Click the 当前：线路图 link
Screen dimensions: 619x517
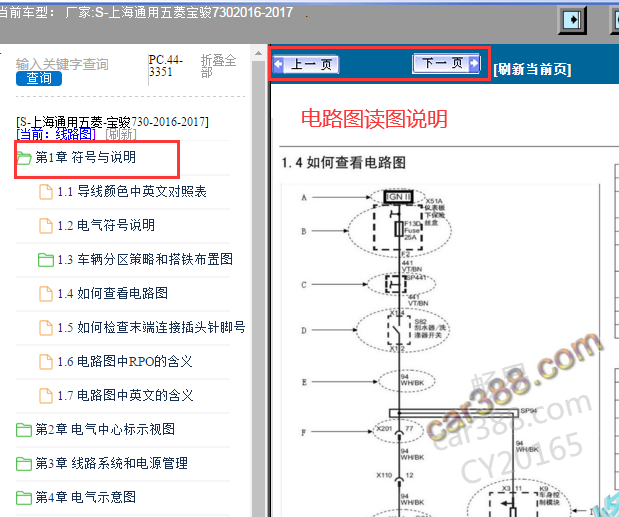(x=56, y=134)
